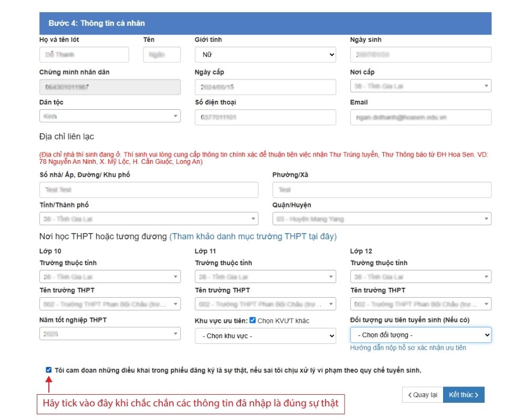Viewport: 525px width, 420px height.
Task: Expand the 'Quận/Huyện' district dropdown
Action: click(x=382, y=218)
